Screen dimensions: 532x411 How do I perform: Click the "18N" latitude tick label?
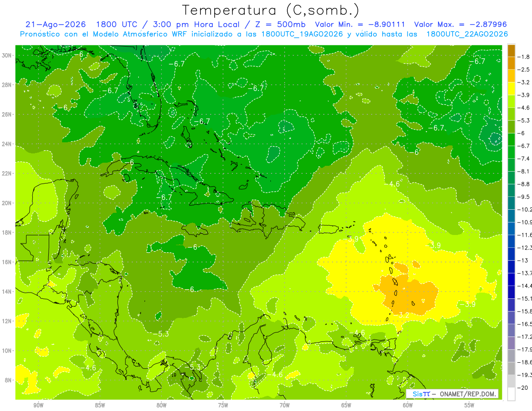point(7,232)
